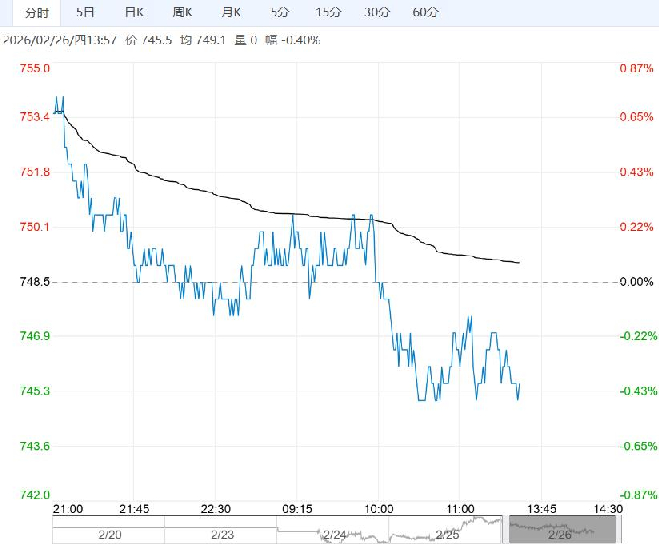Jump to 2/23 in the date navigator
The height and width of the screenshot is (546, 659).
click(x=222, y=535)
